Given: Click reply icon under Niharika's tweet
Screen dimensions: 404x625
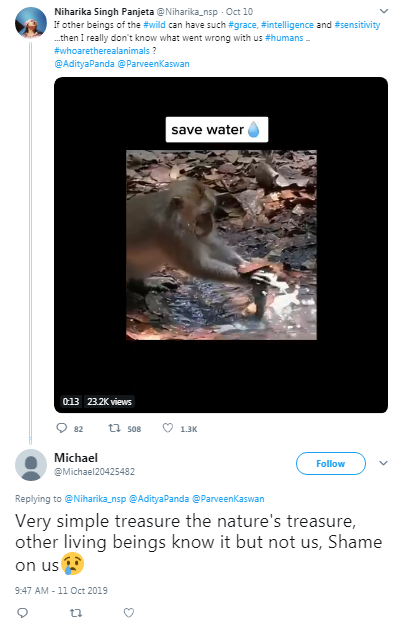Looking at the screenshot, I should click(61, 428).
